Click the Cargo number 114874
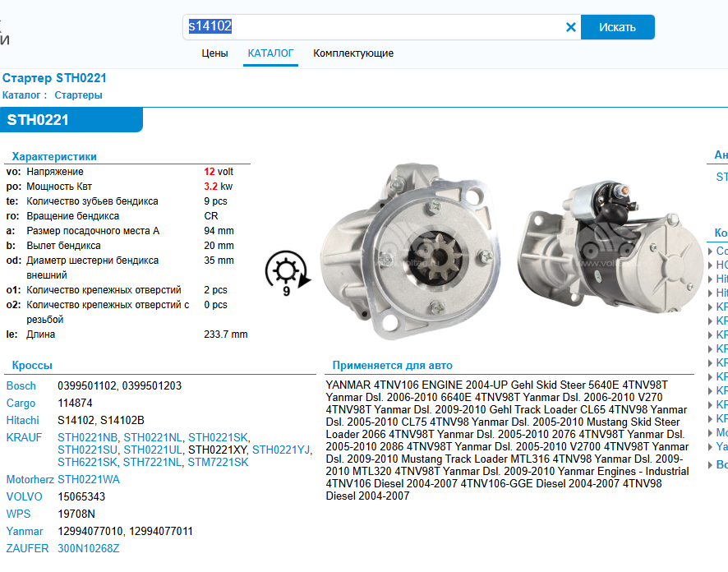 (75, 403)
